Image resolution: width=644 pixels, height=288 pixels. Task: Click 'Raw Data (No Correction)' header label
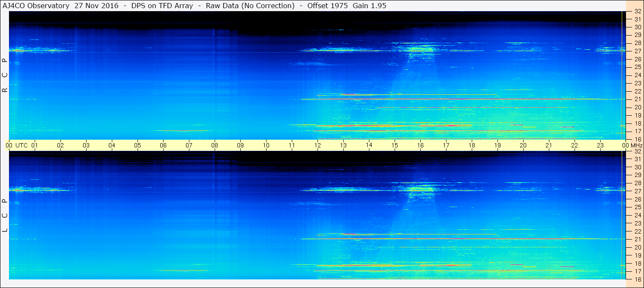[x=250, y=6]
